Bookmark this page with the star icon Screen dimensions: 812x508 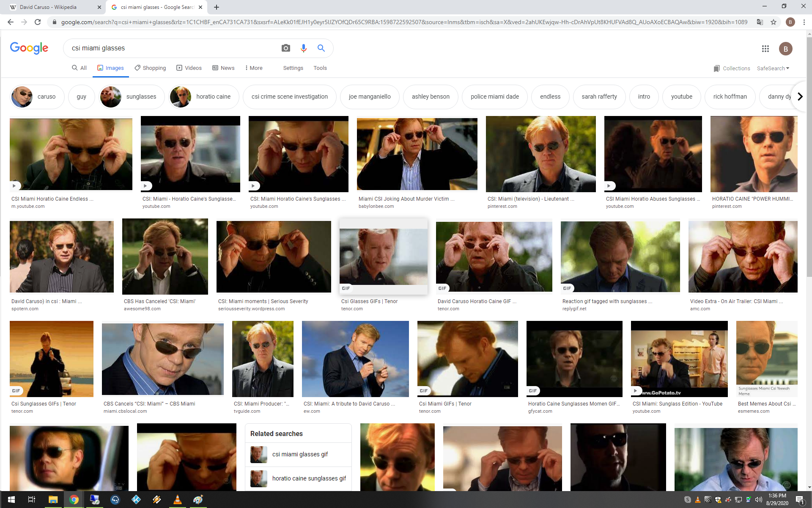pos(774,22)
